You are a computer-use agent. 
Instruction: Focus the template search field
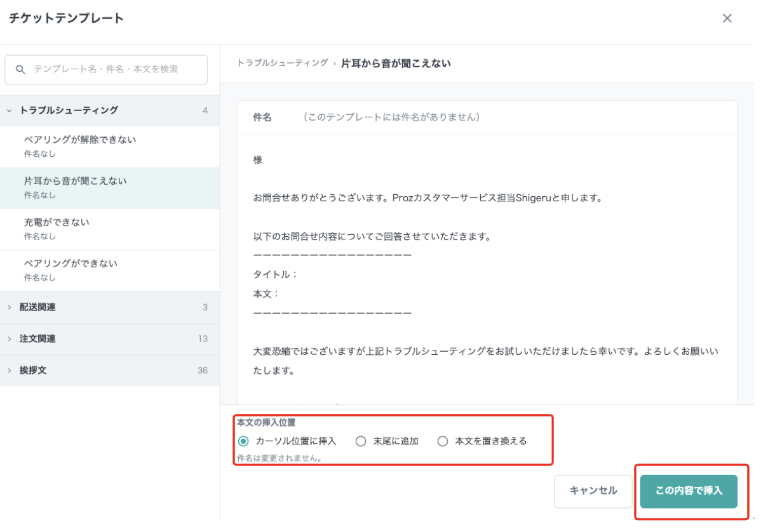click(106, 69)
